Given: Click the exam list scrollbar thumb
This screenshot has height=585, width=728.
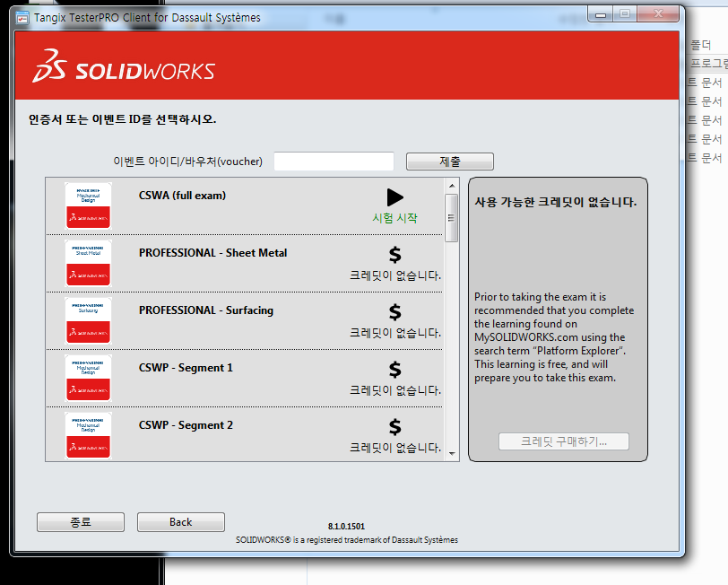Looking at the screenshot, I should pos(452,218).
